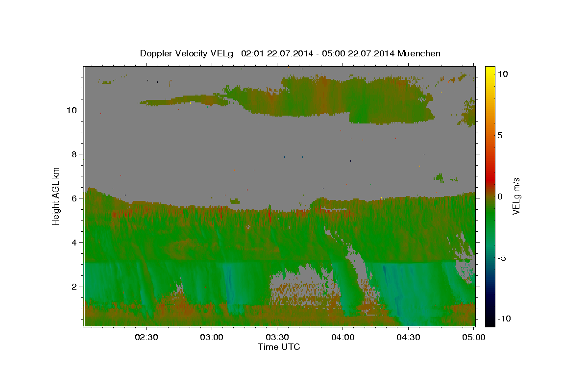Click the plot title 'Doppler Velocity VELg'
Image resolution: width=588 pixels, height=392 pixels.
tap(187, 53)
